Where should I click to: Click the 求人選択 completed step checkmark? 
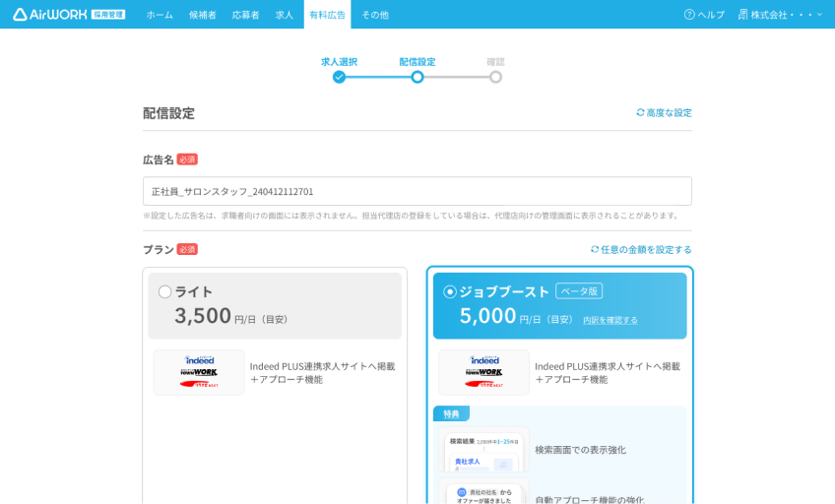tap(339, 77)
